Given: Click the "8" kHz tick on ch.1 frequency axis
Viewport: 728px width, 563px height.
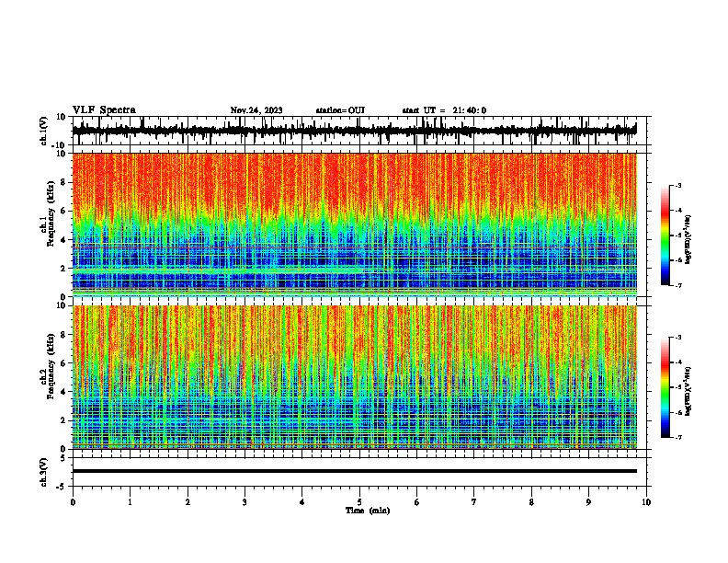Looking at the screenshot, I should (63, 182).
